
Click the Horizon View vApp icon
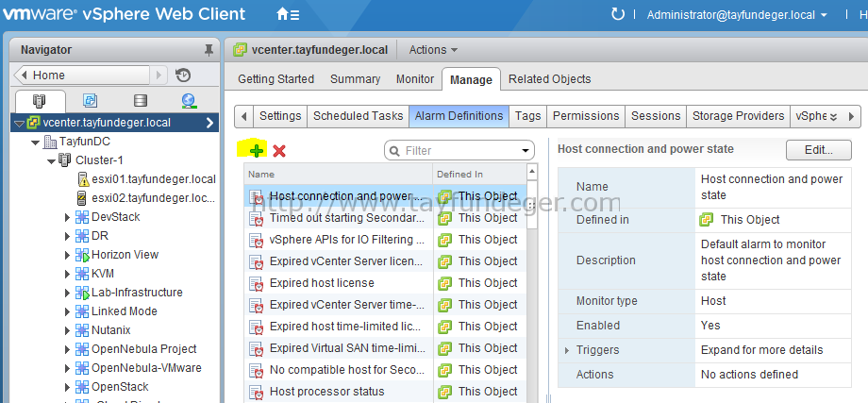(82, 255)
